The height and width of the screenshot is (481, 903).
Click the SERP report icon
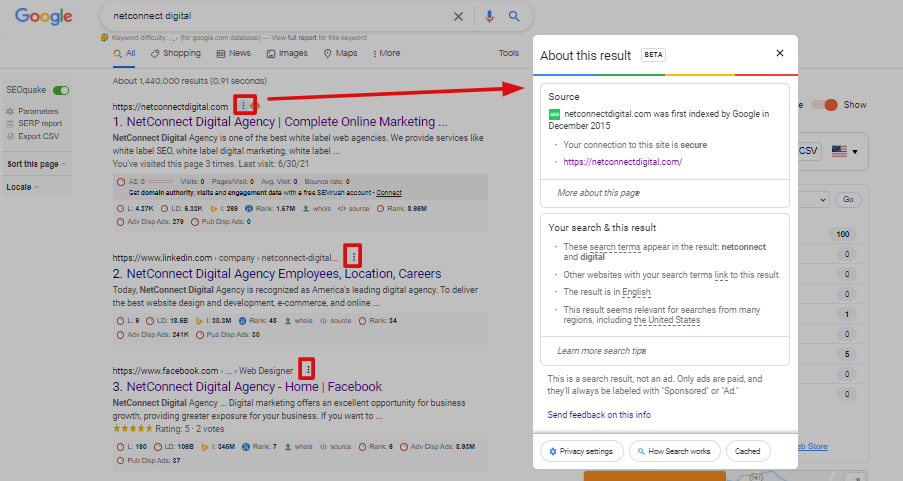(x=10, y=124)
